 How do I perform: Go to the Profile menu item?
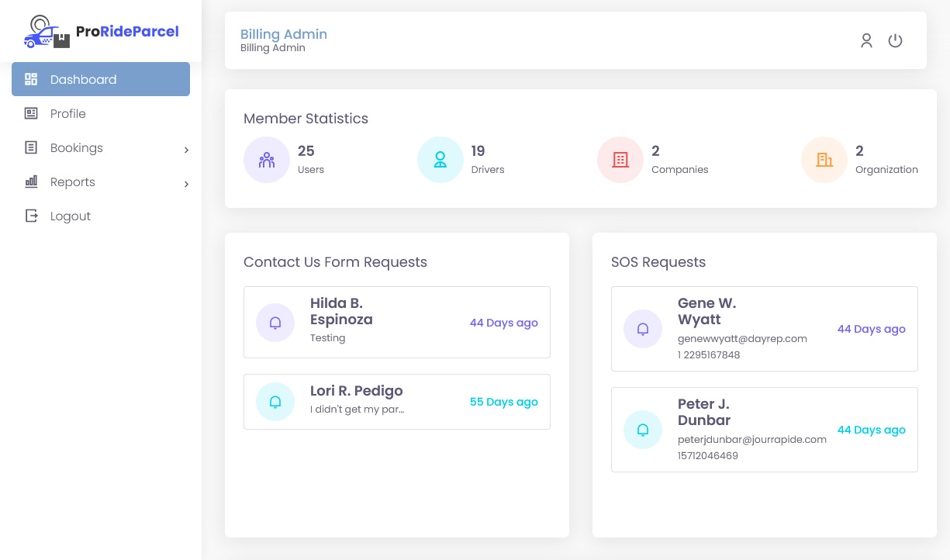(x=101, y=113)
